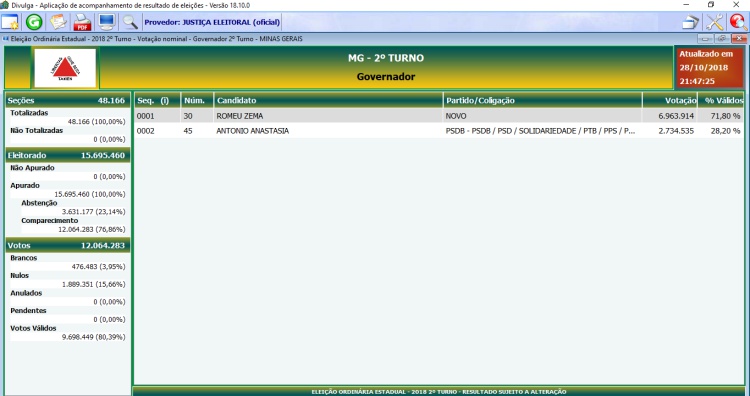Click the Não Totalizadas label
The width and height of the screenshot is (750, 396).
pyautogui.click(x=36, y=130)
